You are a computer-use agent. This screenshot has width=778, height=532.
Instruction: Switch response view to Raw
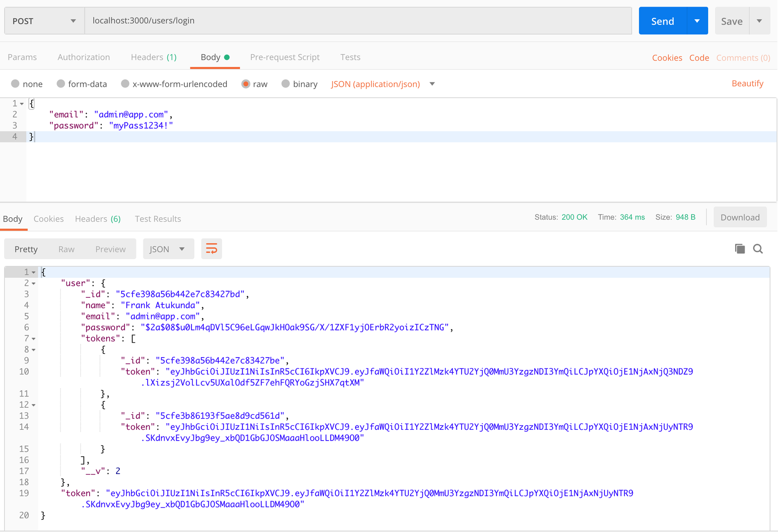[66, 249]
